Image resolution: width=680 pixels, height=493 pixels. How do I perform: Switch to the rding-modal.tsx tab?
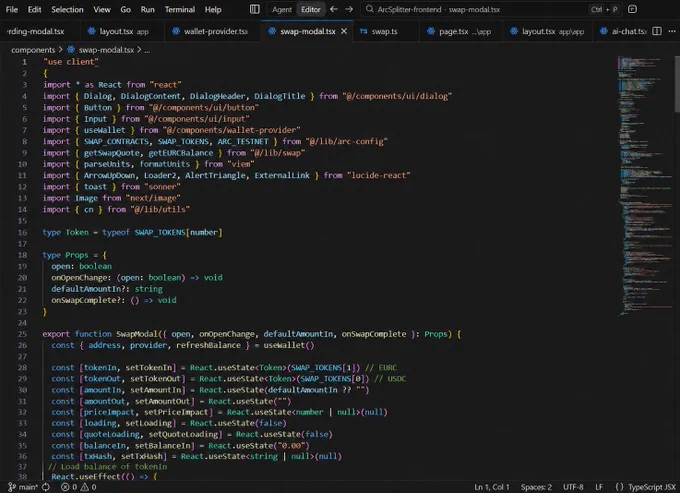[x=39, y=31]
